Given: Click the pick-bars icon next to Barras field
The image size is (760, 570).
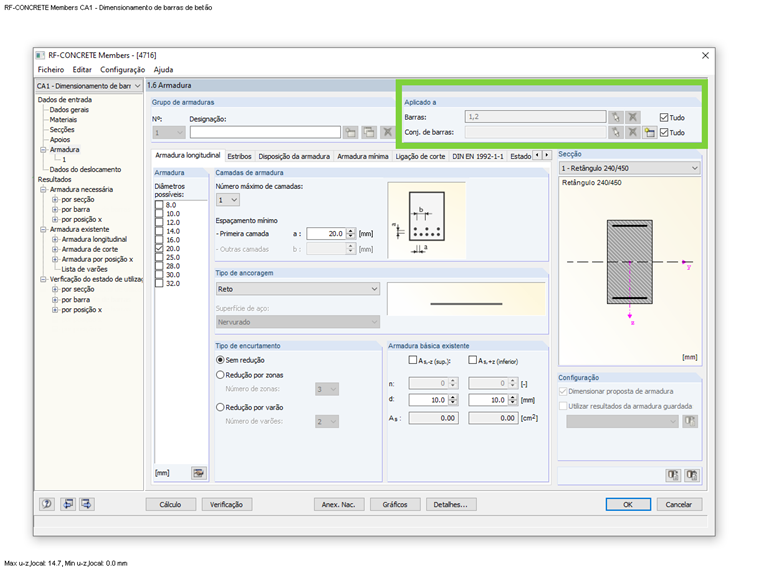Looking at the screenshot, I should (616, 117).
